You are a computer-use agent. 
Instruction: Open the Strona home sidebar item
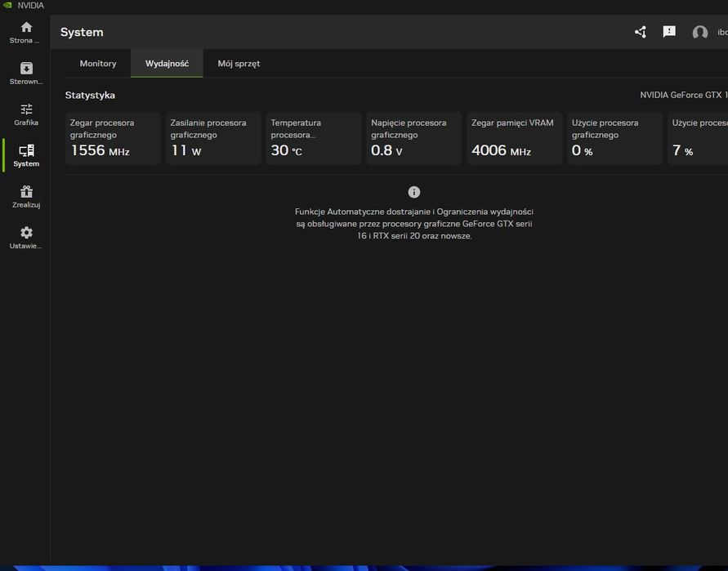25,33
